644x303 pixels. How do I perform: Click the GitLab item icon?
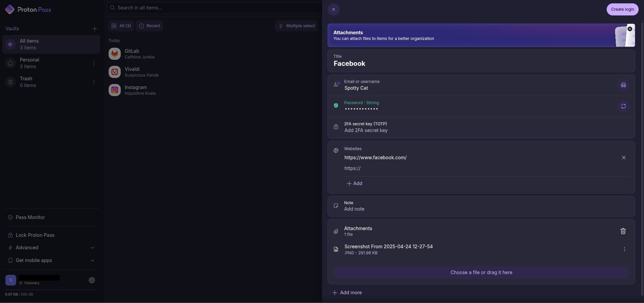coord(115,54)
